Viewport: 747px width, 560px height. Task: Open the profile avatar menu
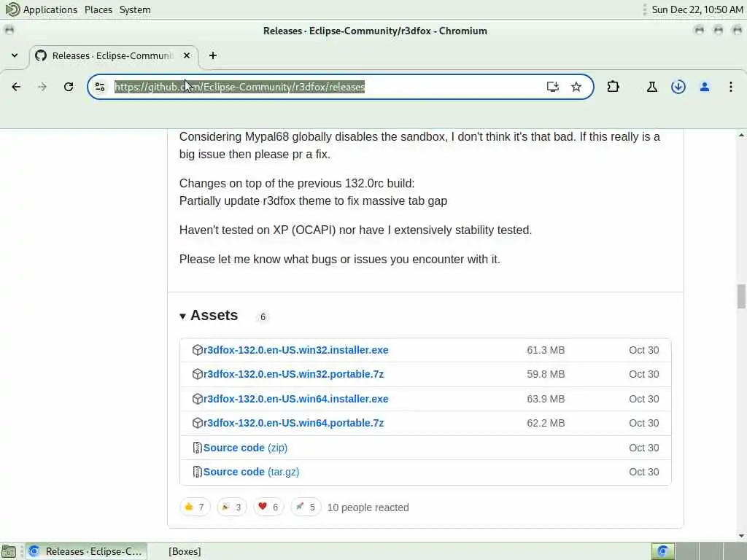click(705, 87)
